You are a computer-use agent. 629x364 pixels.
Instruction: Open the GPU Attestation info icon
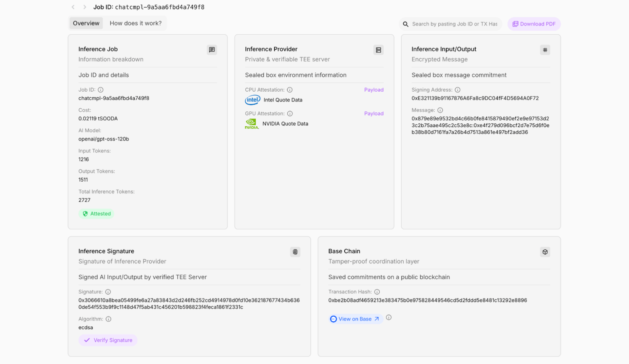pos(290,114)
